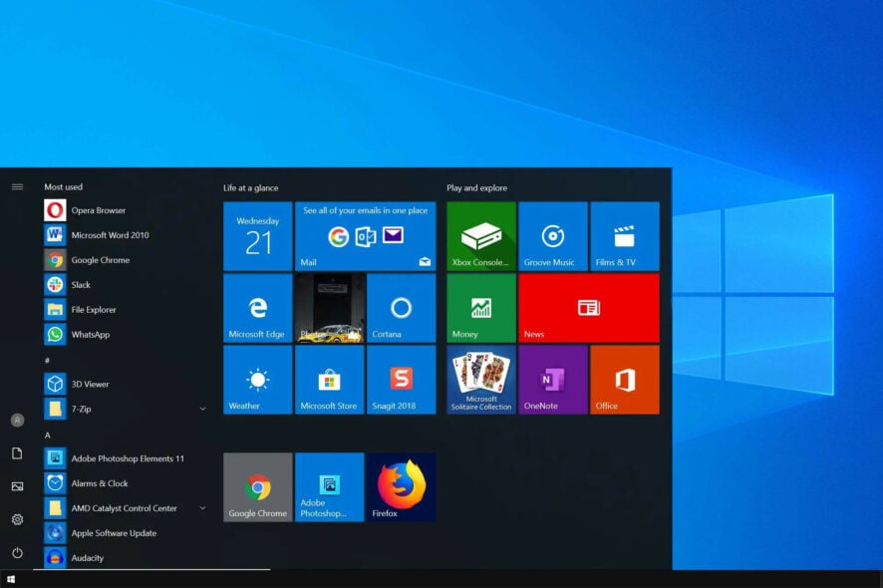The image size is (883, 588).
Task: Select Google Chrome in the Most used list
Action: (125, 260)
